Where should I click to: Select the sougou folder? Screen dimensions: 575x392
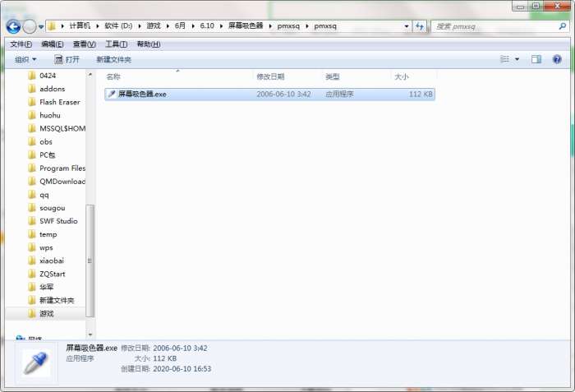click(52, 208)
